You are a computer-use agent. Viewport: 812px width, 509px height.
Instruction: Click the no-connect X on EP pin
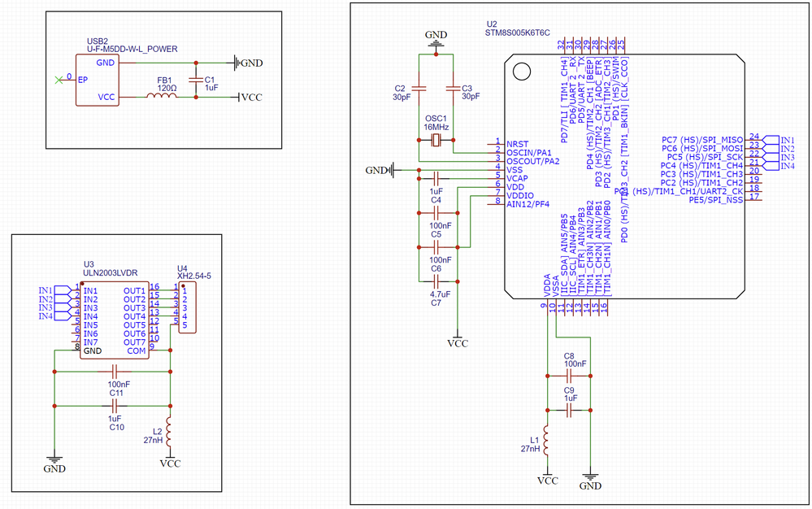[59, 80]
